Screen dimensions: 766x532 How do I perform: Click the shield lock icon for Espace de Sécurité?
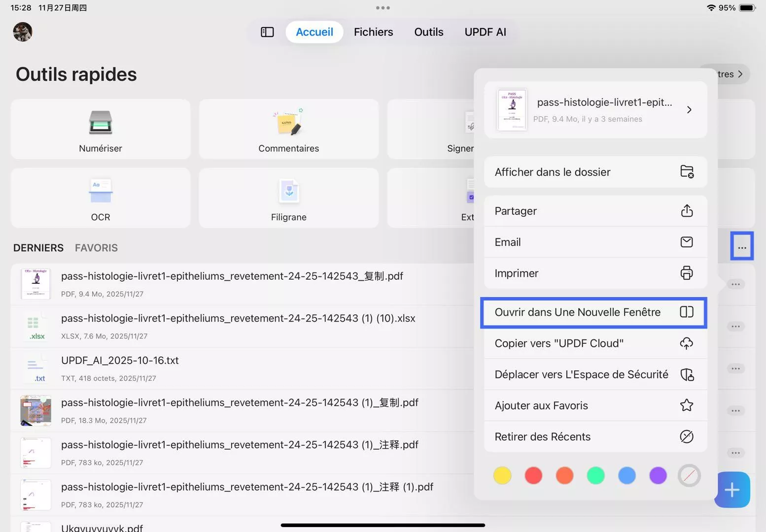point(687,374)
